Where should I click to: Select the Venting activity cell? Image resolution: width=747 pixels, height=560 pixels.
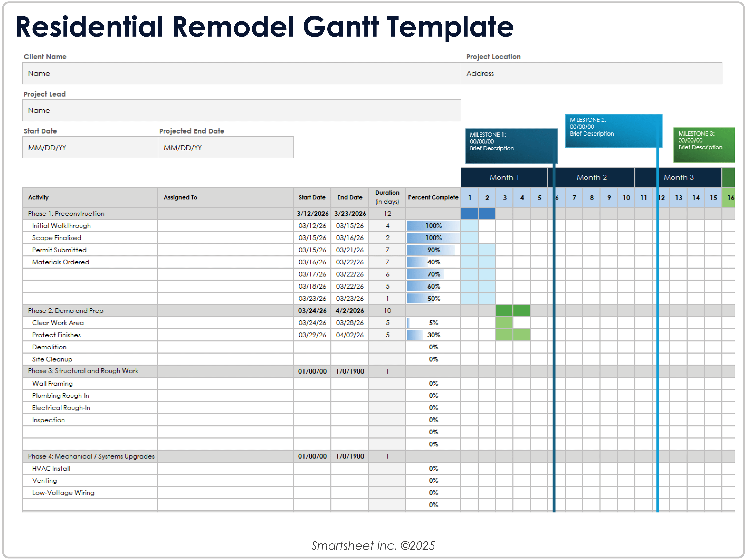tap(90, 481)
